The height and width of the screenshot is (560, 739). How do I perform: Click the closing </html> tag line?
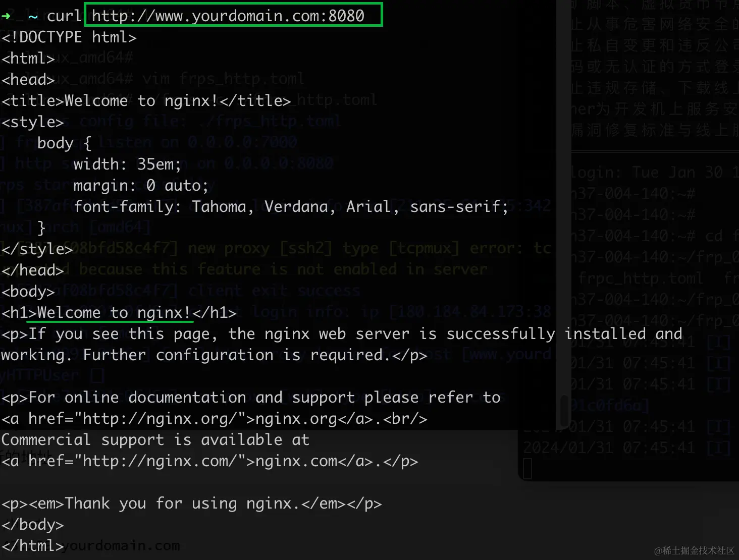[x=32, y=546]
